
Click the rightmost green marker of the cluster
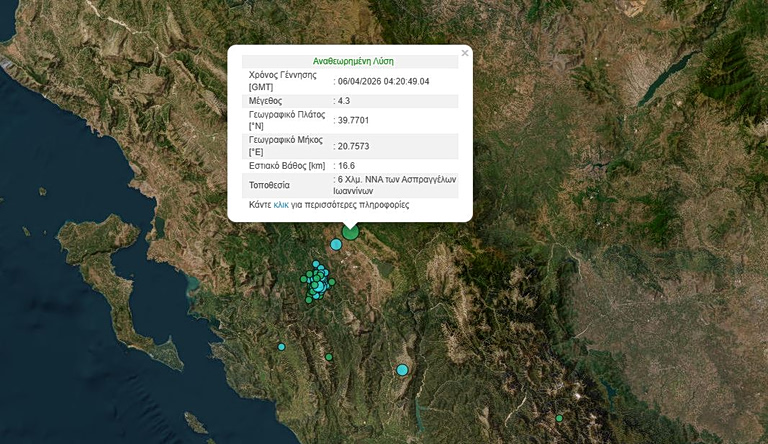click(x=332, y=282)
